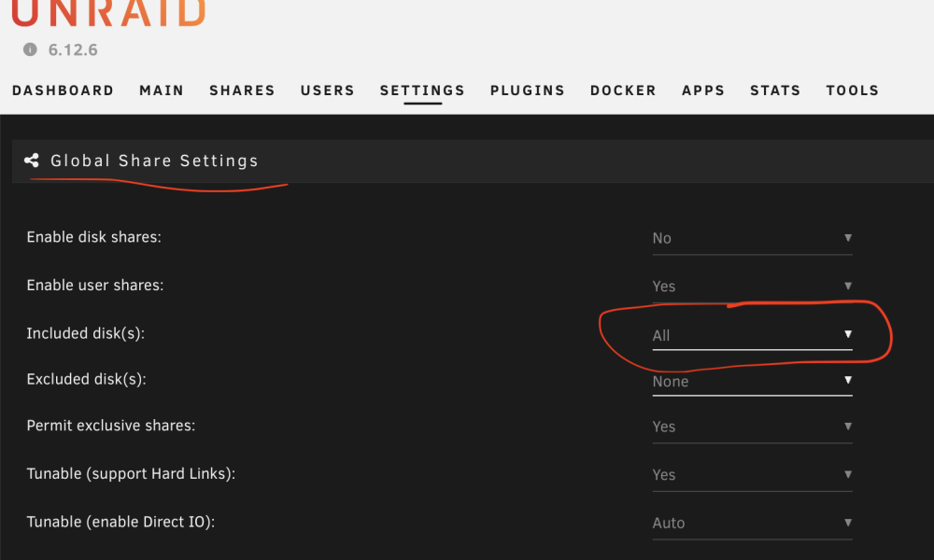934x560 pixels.
Task: Open the Tools tab
Action: [x=853, y=91]
